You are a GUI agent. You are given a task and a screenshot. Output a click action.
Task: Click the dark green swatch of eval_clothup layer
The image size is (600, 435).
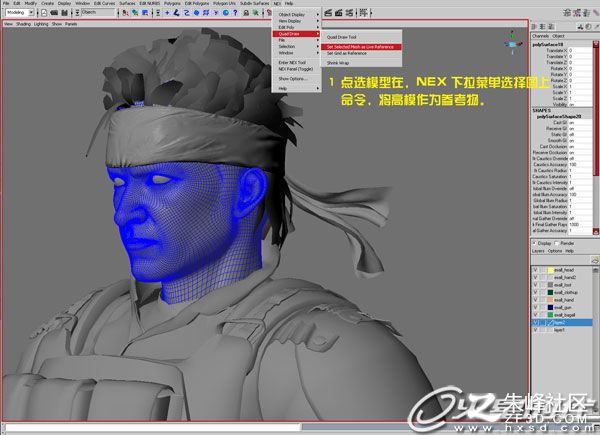click(x=551, y=292)
